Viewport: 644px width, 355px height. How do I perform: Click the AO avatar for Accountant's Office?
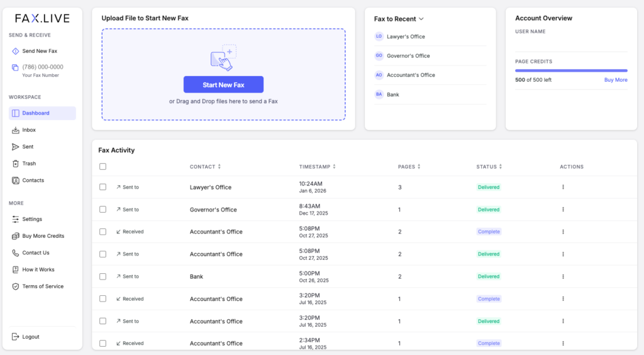(x=379, y=75)
